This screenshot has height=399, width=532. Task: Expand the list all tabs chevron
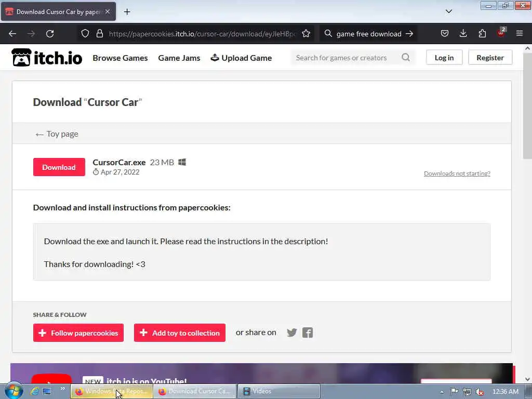449,11
